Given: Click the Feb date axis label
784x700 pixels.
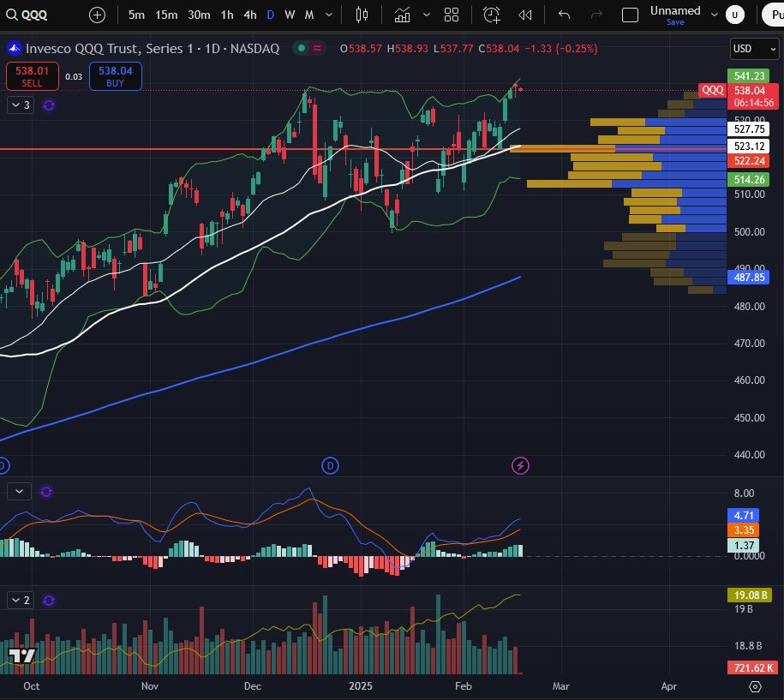Looking at the screenshot, I should [x=464, y=686].
